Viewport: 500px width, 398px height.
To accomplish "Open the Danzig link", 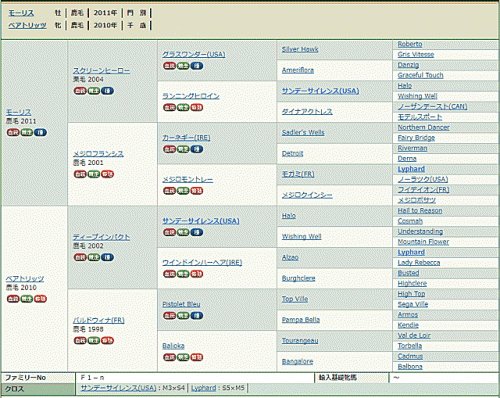I will click(x=408, y=65).
